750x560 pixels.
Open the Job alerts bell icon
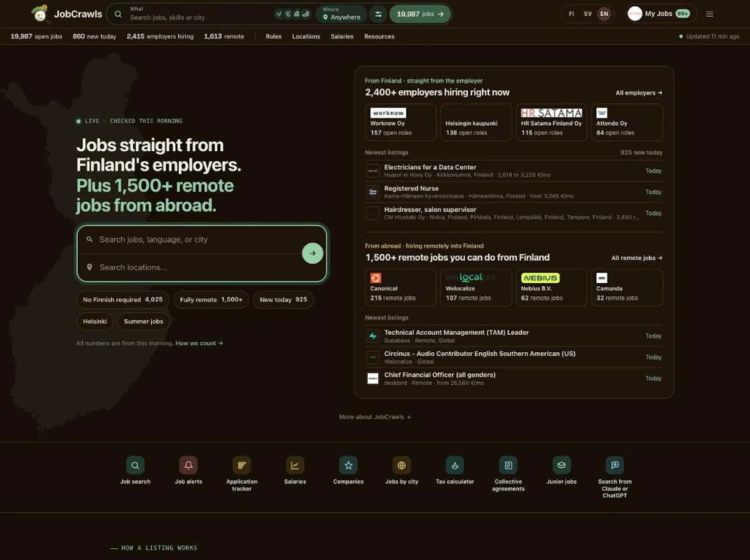tap(189, 465)
